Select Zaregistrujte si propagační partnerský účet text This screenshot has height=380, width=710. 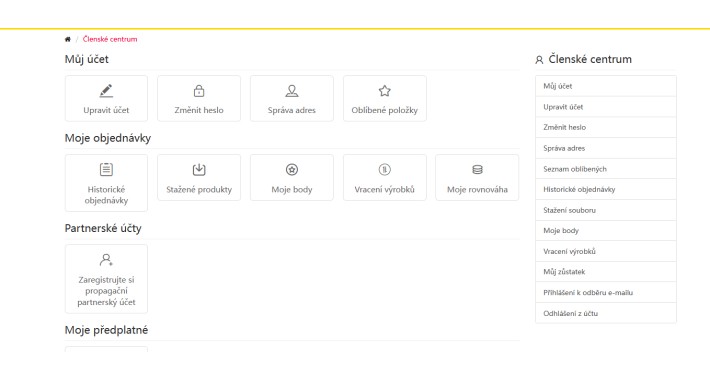(106, 291)
